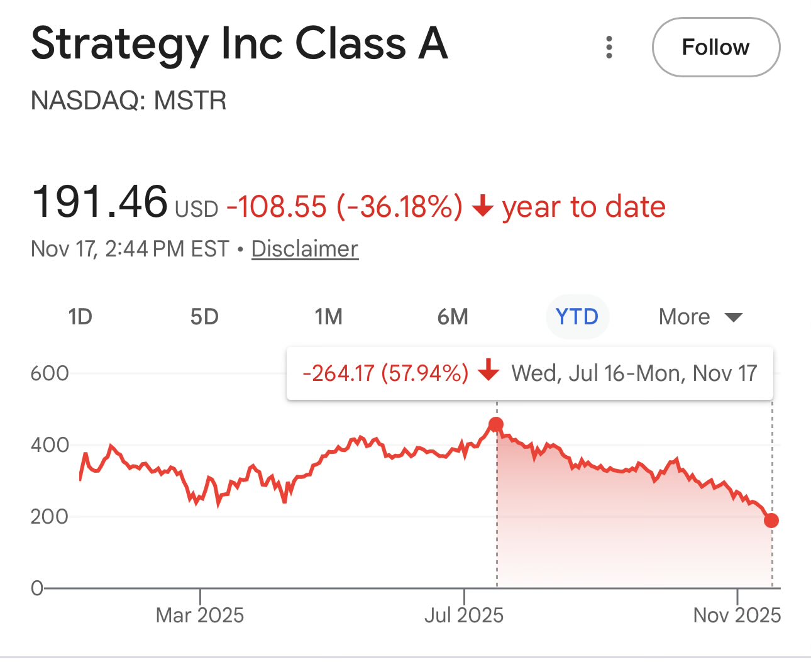Choose the 1M chart range
The width and height of the screenshot is (811, 672).
328,317
